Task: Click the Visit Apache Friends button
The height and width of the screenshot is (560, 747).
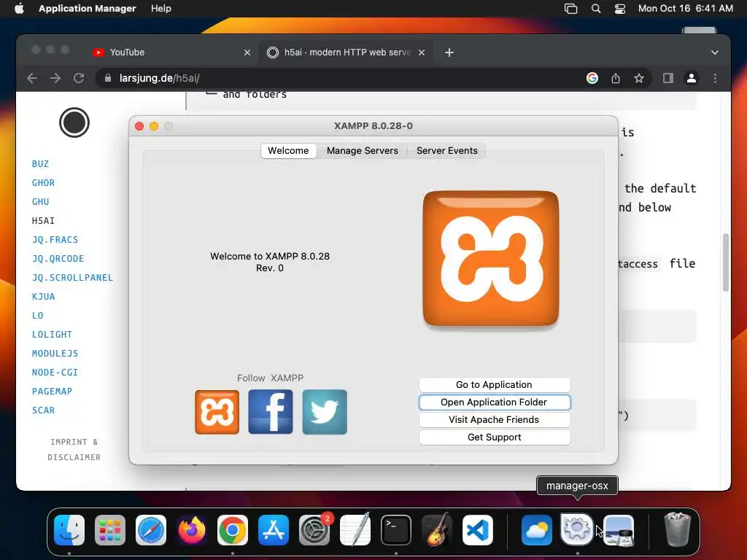Action: 495,420
